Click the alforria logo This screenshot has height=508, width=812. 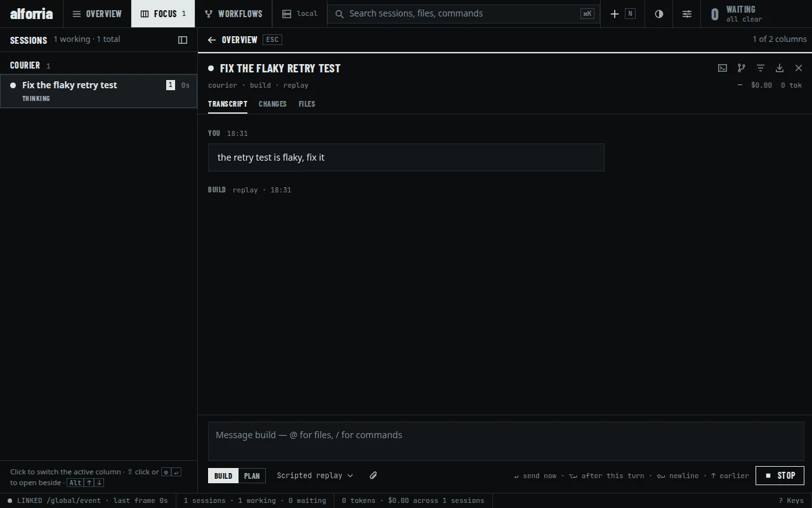coord(32,13)
